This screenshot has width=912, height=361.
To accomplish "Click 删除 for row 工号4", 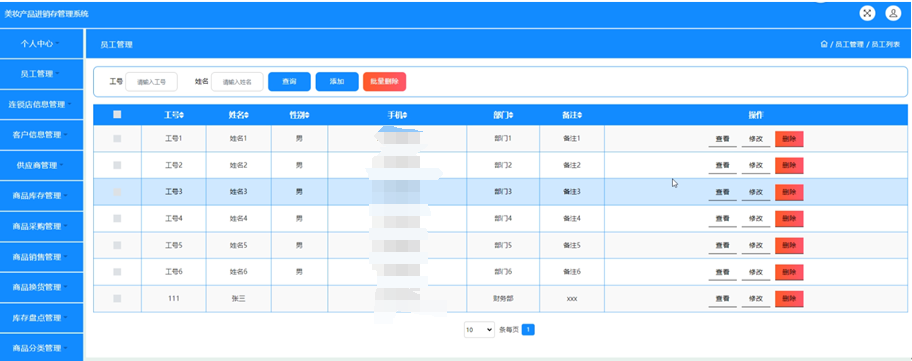I will pyautogui.click(x=789, y=219).
